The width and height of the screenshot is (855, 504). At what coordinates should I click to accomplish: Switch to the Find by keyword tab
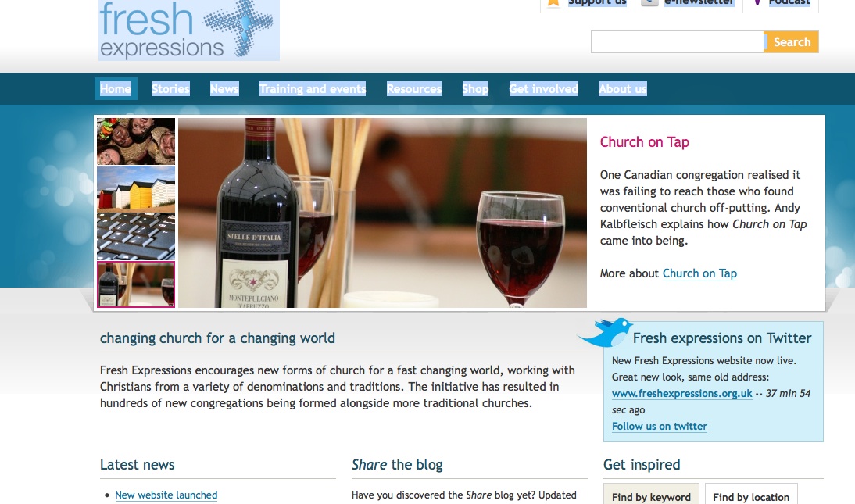click(651, 494)
